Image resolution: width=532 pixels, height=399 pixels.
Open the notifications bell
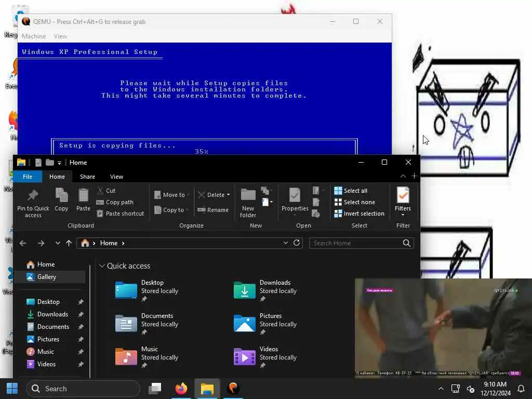tap(521, 389)
